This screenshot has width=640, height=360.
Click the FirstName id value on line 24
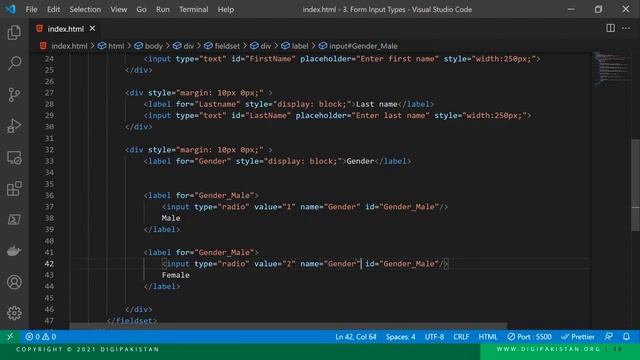tap(271, 59)
